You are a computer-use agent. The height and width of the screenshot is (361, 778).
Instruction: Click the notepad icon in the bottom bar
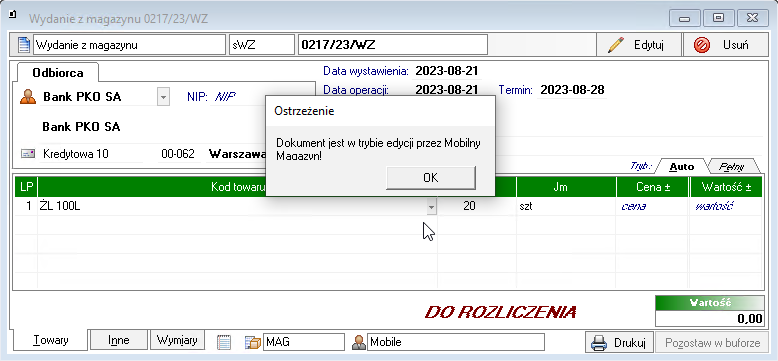coord(224,342)
